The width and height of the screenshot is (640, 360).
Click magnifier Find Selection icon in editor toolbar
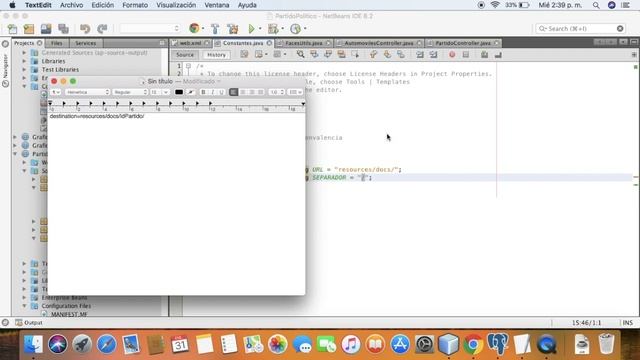click(x=300, y=54)
